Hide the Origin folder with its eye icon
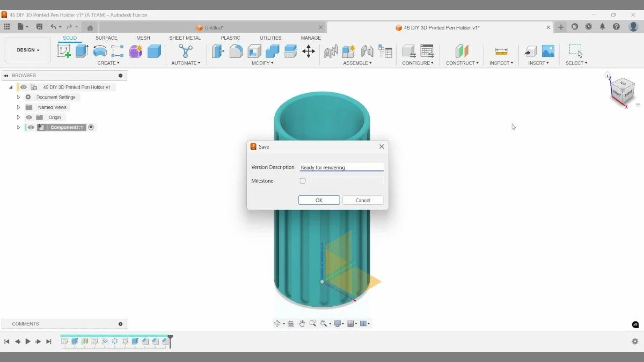This screenshot has width=644, height=362. [x=28, y=117]
